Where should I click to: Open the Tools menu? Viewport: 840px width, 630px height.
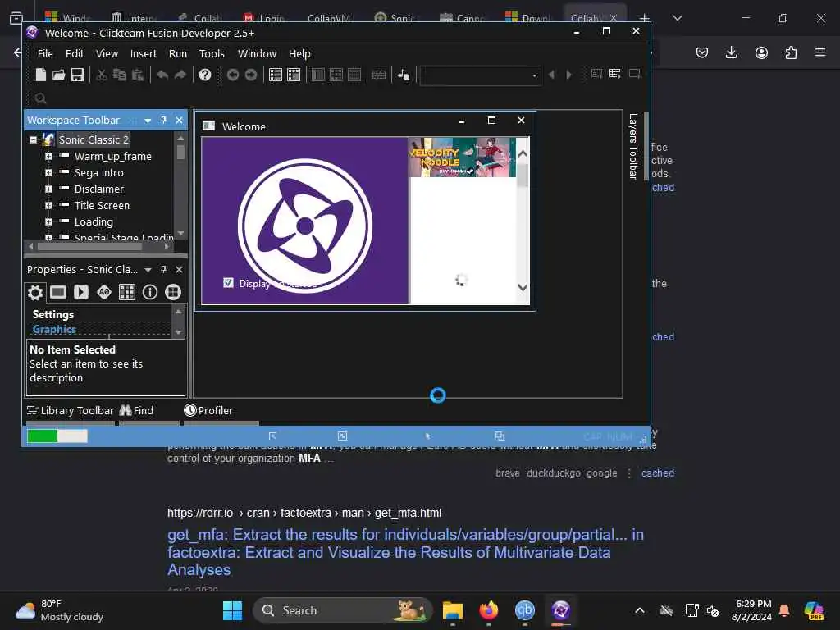[x=212, y=53]
